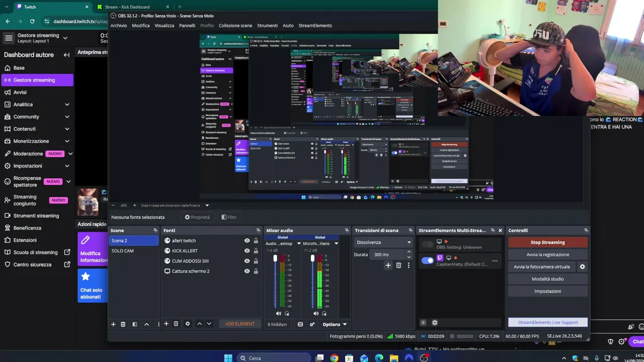Move scene up with Scene panel arrow

pos(146,324)
